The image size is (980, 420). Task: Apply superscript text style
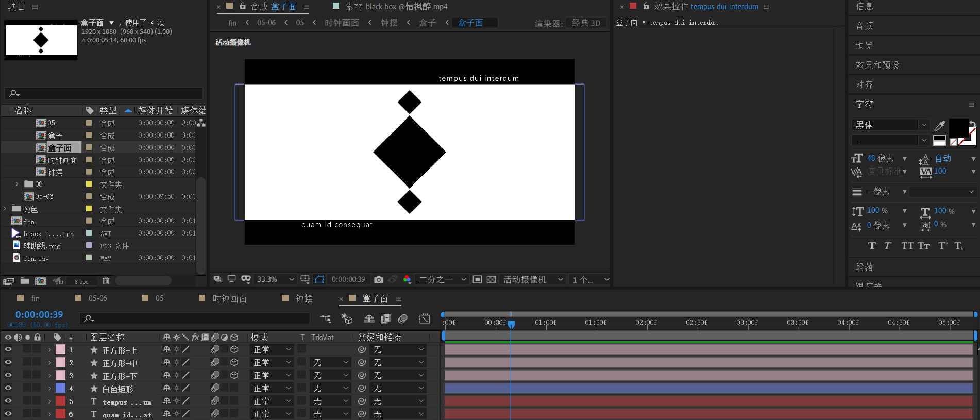tap(943, 246)
